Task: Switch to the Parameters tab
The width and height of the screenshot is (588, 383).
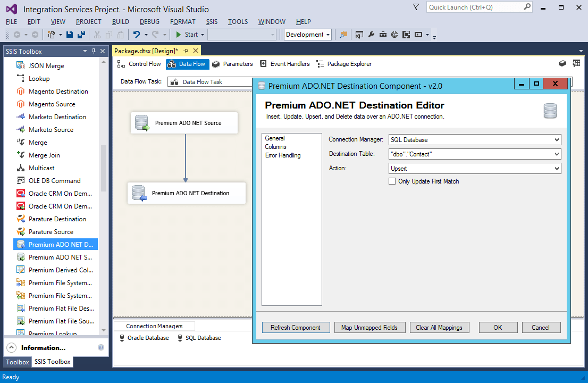Action: [232, 64]
